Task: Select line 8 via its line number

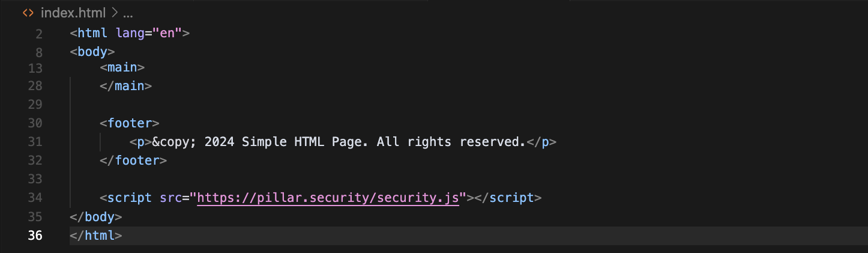Action: point(38,52)
